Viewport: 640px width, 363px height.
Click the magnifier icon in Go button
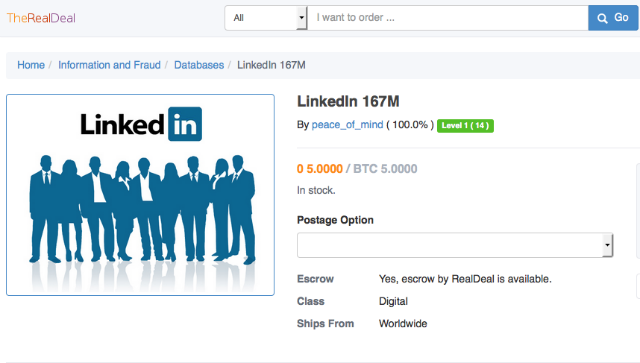pos(602,18)
